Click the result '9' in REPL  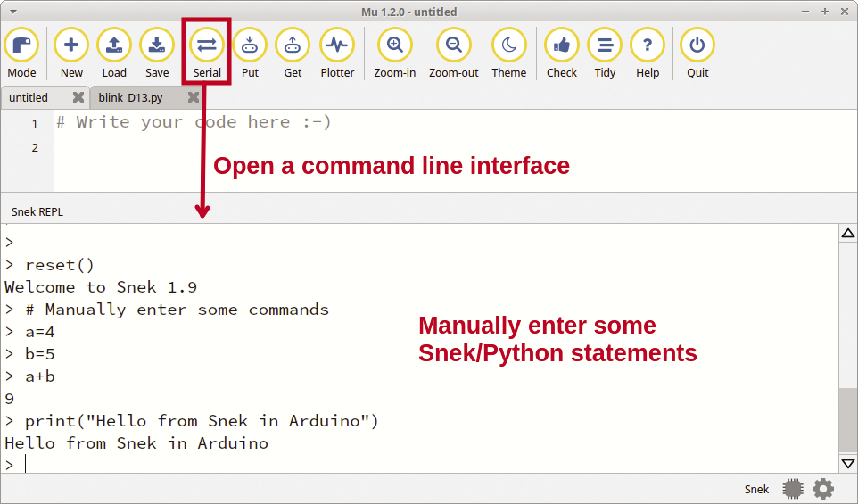(9, 399)
